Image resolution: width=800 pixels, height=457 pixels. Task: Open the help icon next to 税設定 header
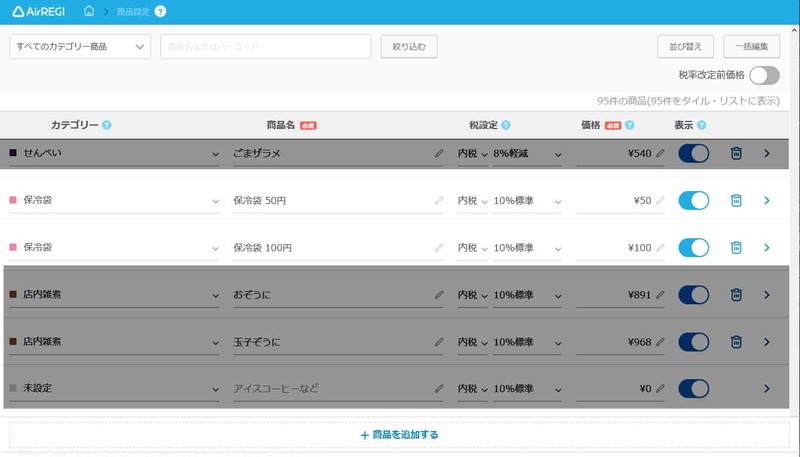click(506, 125)
